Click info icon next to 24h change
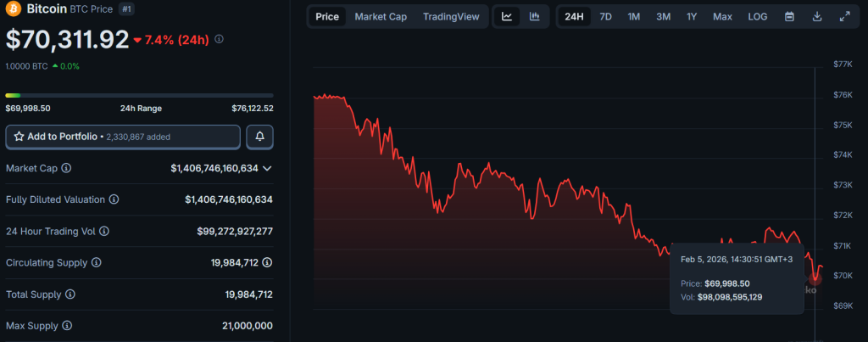The image size is (868, 342). coord(220,40)
